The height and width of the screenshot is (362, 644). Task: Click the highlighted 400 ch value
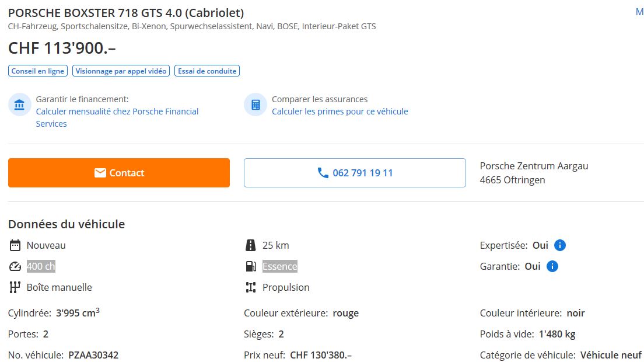point(41,266)
